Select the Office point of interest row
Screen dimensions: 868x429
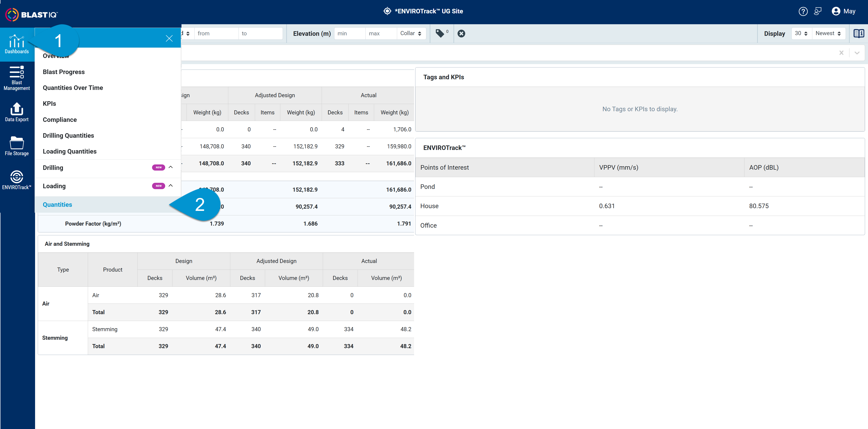640,225
